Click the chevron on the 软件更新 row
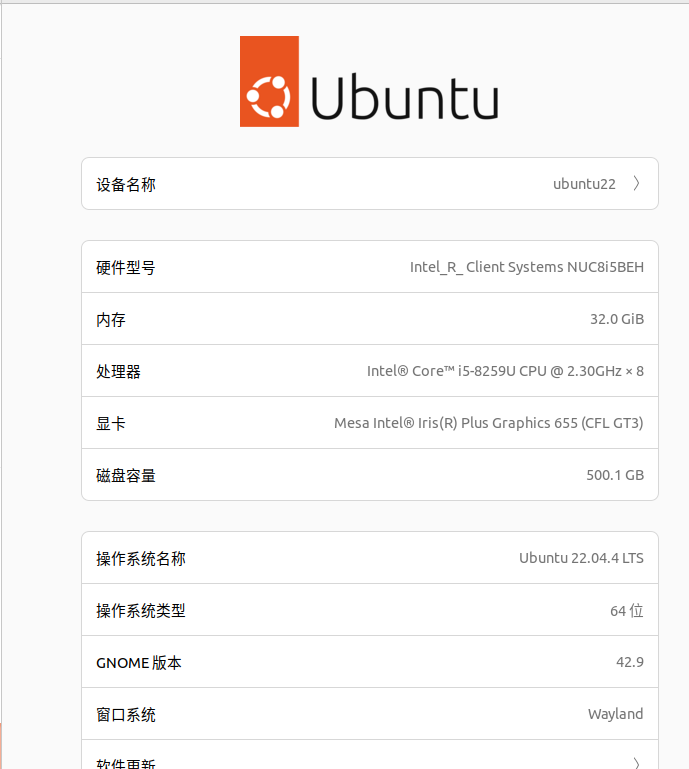The height and width of the screenshot is (769, 689). [x=636, y=763]
